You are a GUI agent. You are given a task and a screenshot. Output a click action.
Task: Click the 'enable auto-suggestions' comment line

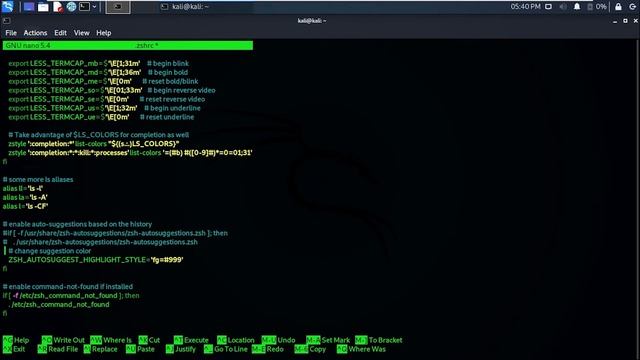point(77,224)
